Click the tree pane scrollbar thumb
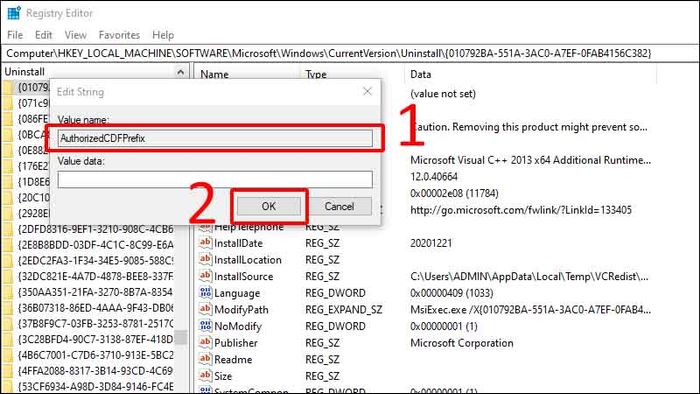This screenshot has height=394, width=700. [x=181, y=338]
